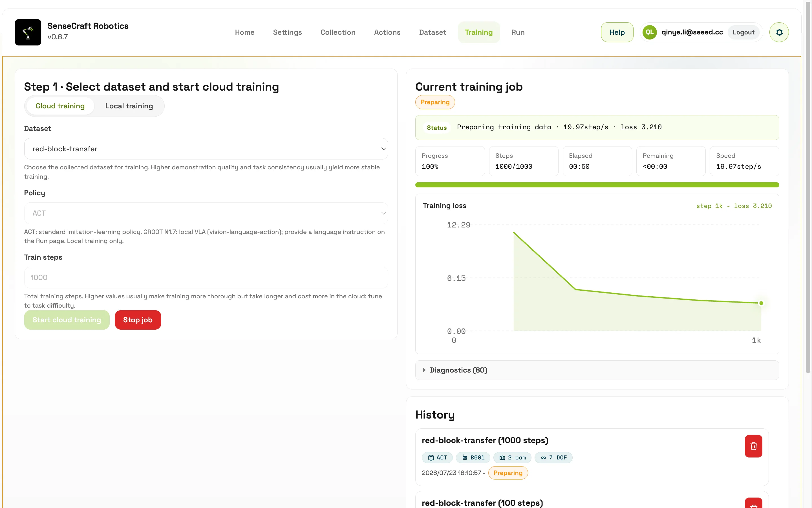Open the Policy dropdown showing ACT
The height and width of the screenshot is (508, 812).
coord(206,213)
